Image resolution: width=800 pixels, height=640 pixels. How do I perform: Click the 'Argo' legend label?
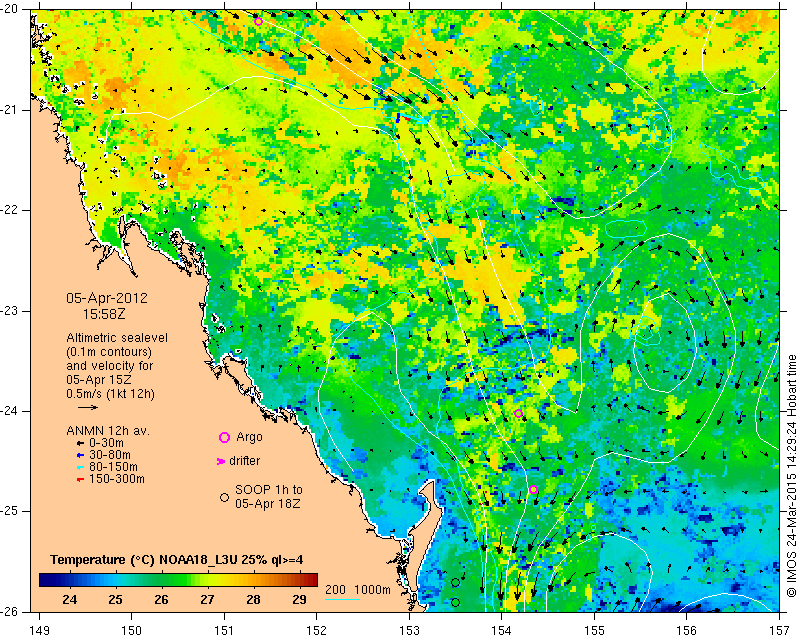coord(249,437)
